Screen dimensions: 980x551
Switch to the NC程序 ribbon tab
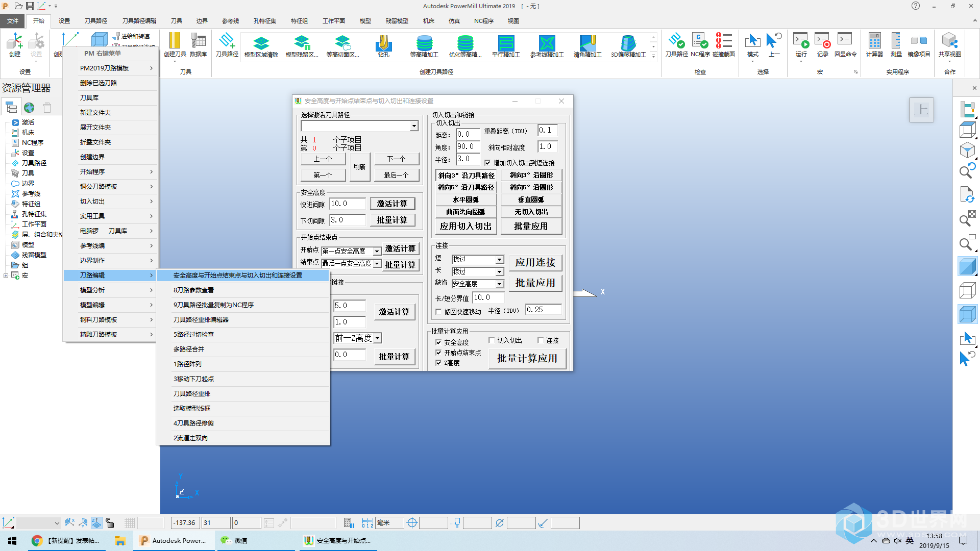pos(483,21)
